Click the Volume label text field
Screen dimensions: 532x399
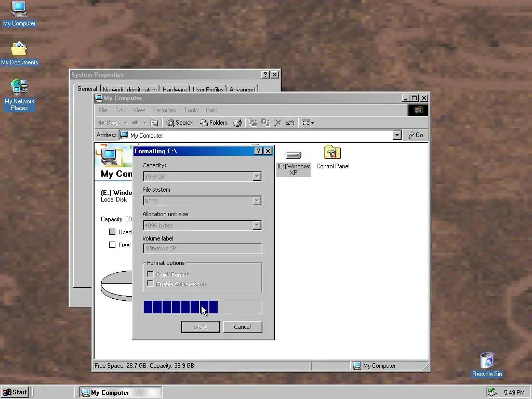[x=202, y=248]
